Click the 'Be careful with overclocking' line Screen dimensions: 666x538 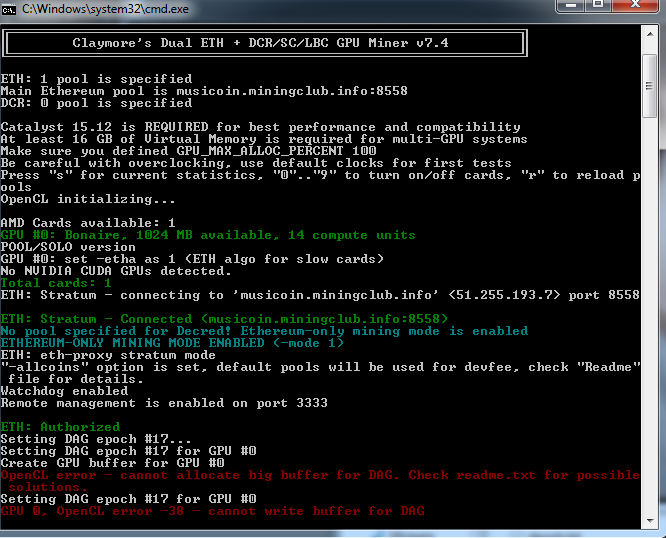[x=256, y=163]
